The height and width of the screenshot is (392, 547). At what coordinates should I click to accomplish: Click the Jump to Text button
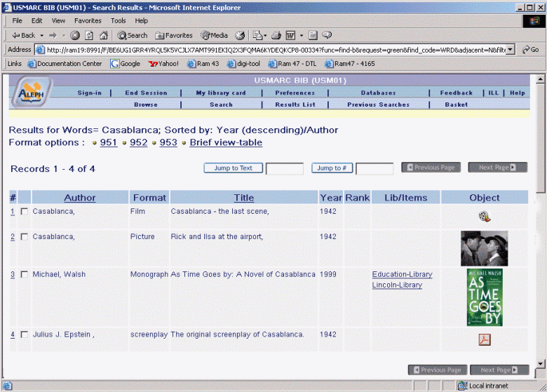point(233,168)
